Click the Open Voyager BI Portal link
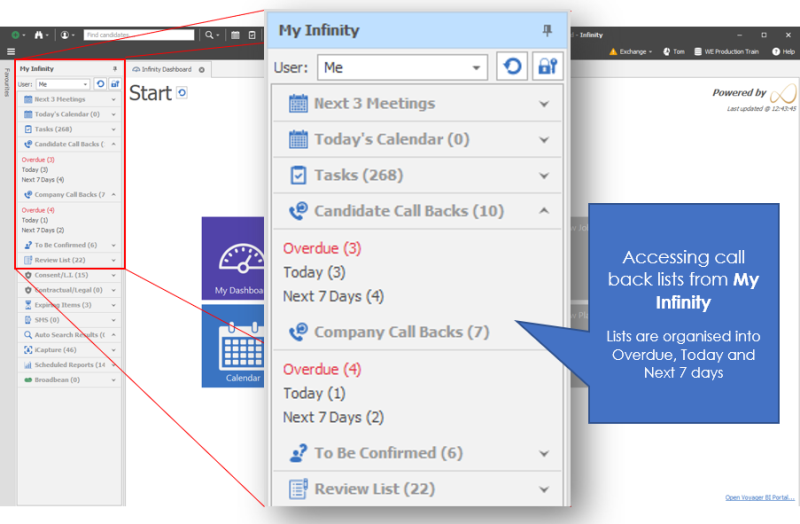 click(x=759, y=498)
